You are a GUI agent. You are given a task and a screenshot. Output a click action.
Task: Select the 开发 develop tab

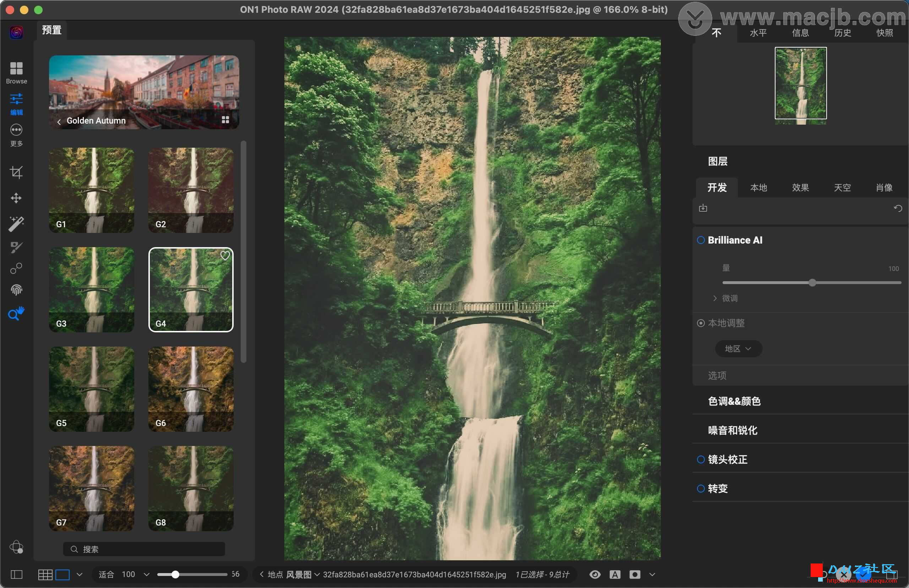[x=717, y=187]
